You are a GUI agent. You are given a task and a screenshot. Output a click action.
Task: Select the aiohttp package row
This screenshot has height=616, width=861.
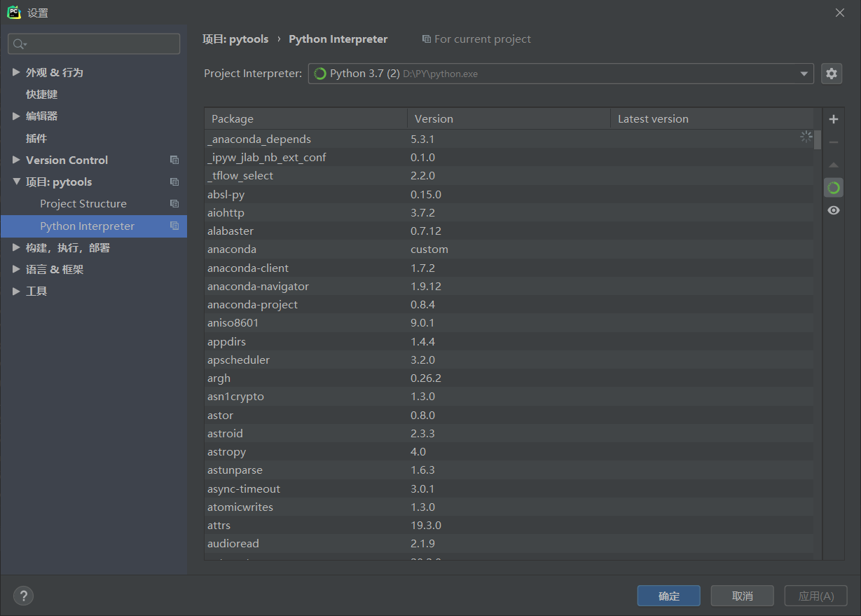coord(509,212)
